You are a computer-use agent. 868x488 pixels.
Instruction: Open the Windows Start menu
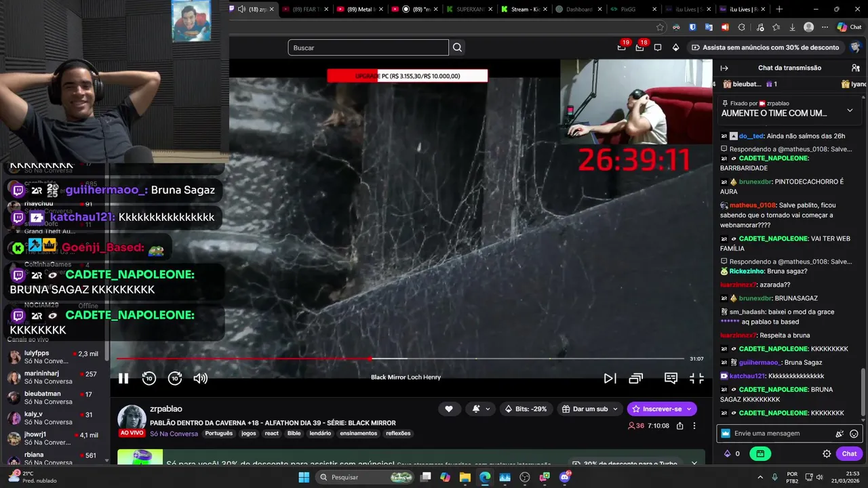(304, 477)
